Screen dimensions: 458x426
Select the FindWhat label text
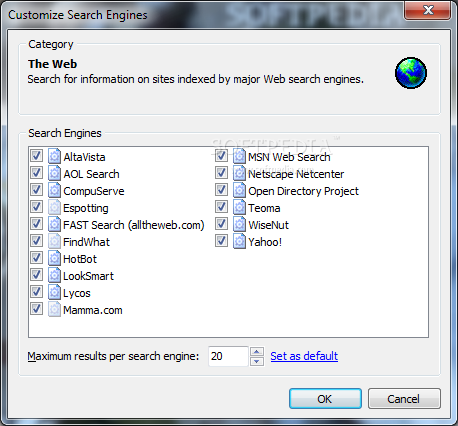(86, 242)
